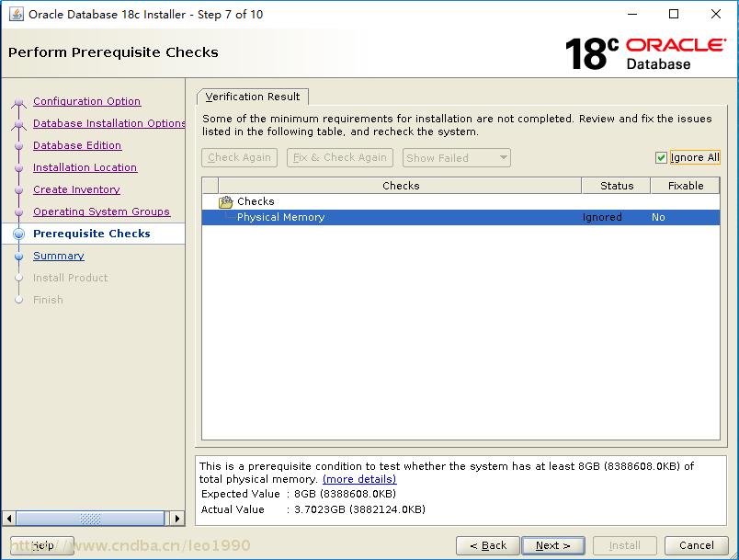The width and height of the screenshot is (739, 560).
Task: Open the Show Failed dropdown
Action: [x=456, y=158]
